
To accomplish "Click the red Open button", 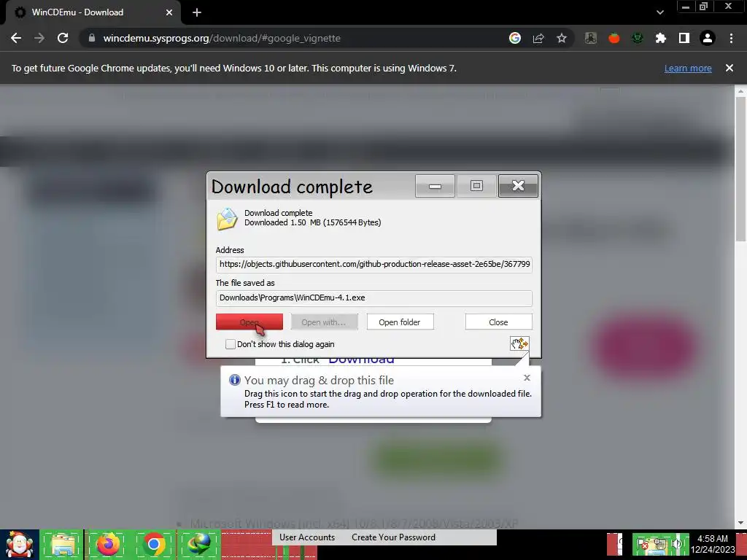I will pyautogui.click(x=249, y=322).
